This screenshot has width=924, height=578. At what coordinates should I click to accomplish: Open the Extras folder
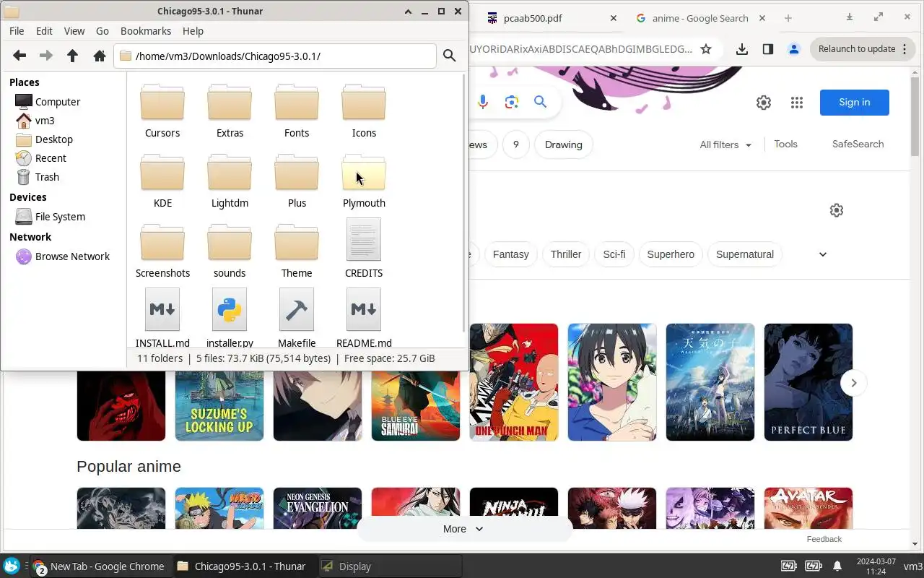[230, 110]
